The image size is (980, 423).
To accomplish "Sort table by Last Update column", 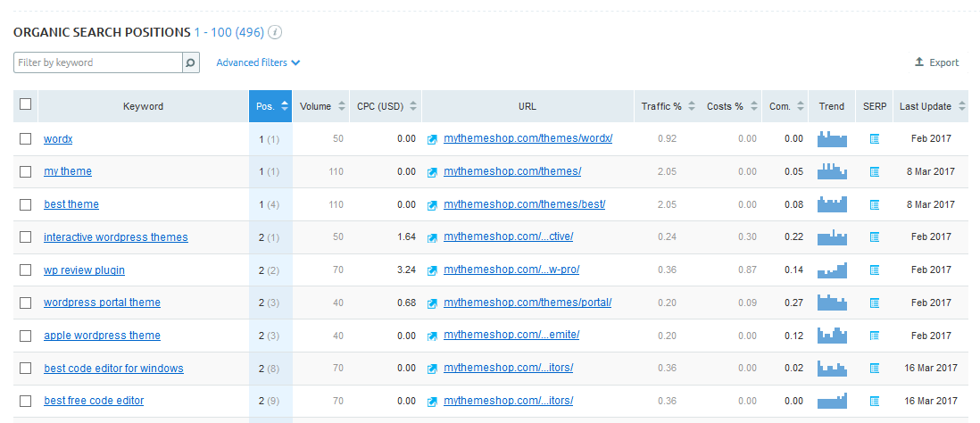I will pos(931,106).
